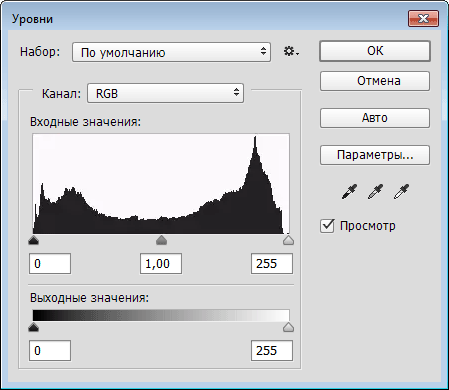Click the input highlights 255 field

(272, 264)
